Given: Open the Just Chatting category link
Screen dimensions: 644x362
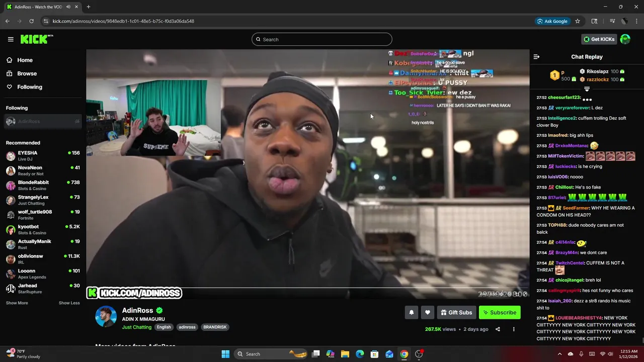Looking at the screenshot, I should pyautogui.click(x=136, y=327).
